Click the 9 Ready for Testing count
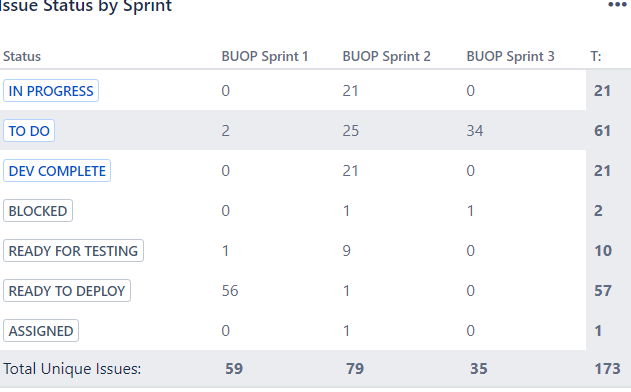Viewport: 631px width, 392px height. pyautogui.click(x=346, y=251)
